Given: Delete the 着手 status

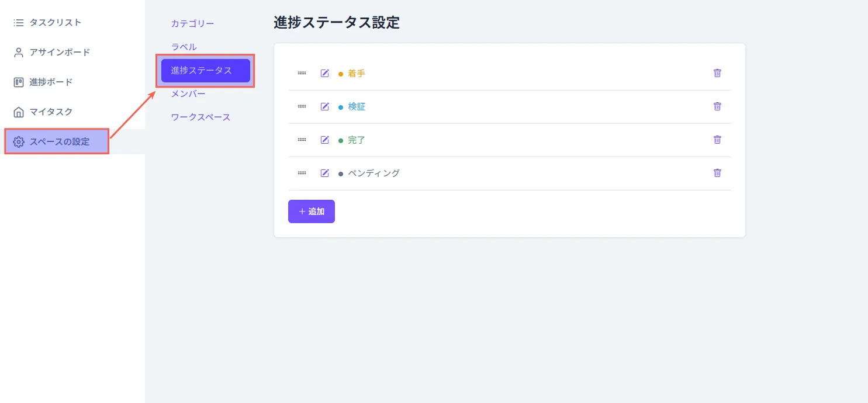Looking at the screenshot, I should (717, 73).
